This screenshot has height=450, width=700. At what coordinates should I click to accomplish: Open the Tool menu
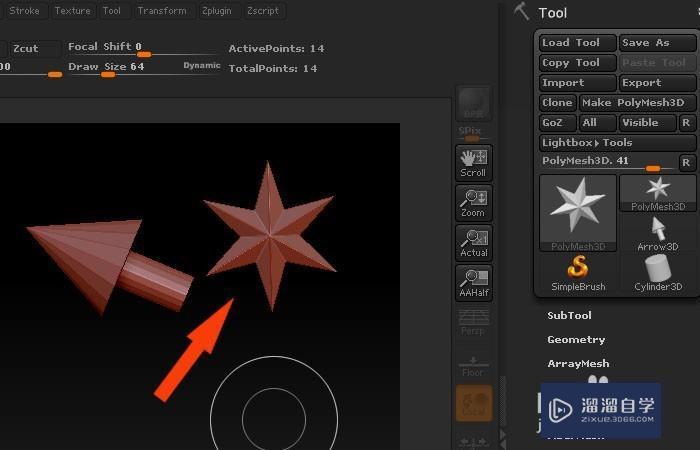(x=112, y=11)
